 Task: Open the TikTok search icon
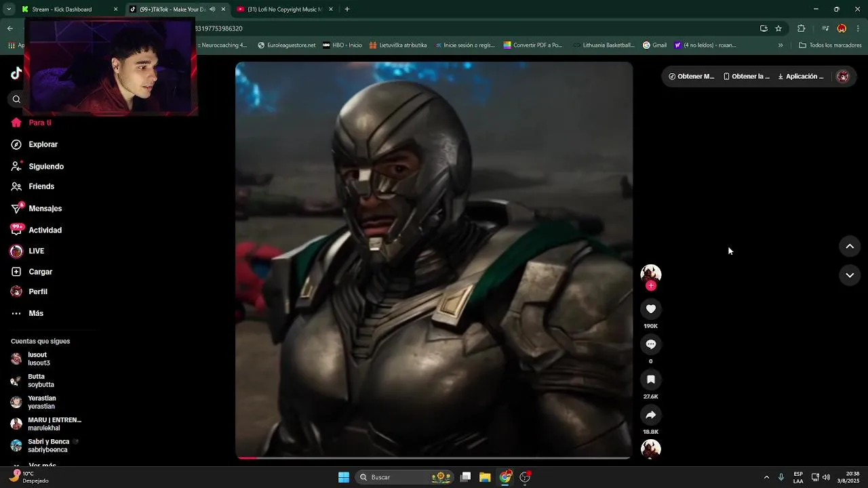coord(16,100)
